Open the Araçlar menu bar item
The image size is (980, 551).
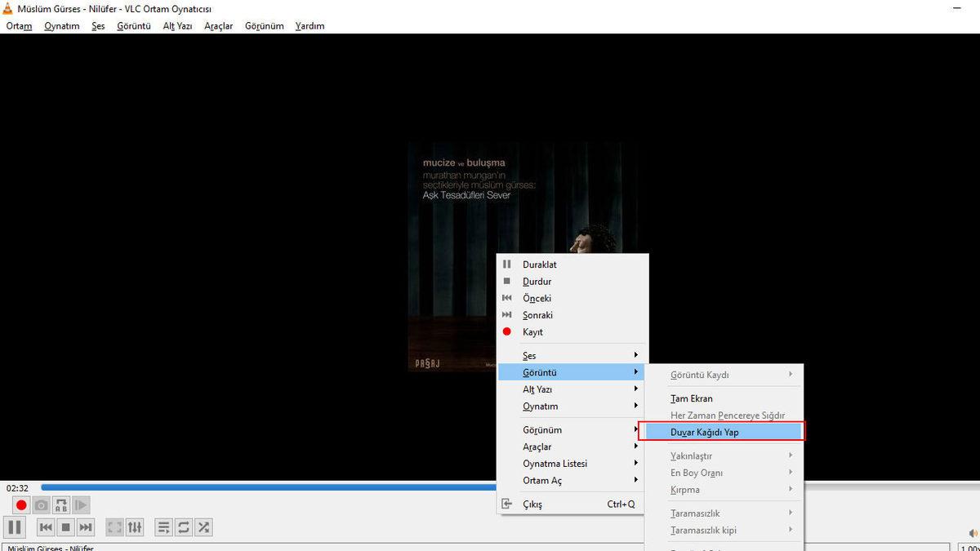(x=217, y=25)
